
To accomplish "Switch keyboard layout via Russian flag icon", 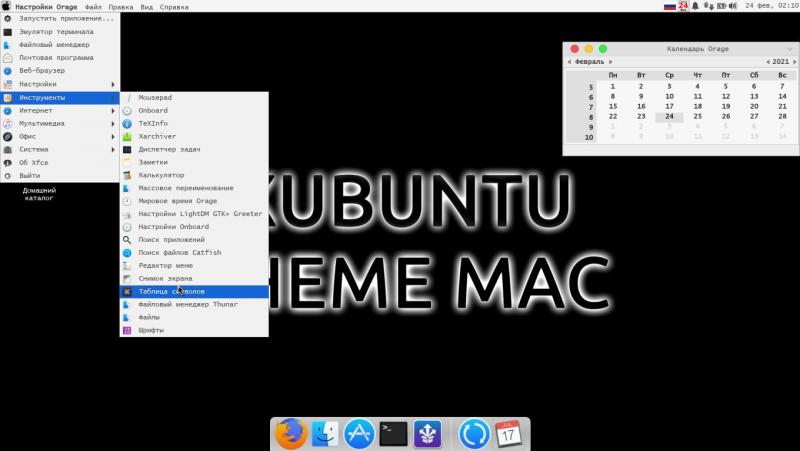I will 669,6.
